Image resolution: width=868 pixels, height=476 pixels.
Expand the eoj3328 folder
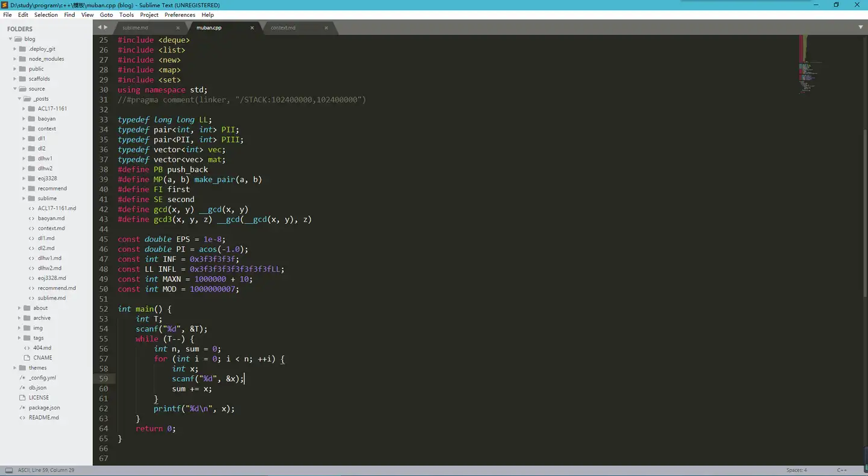[24, 179]
